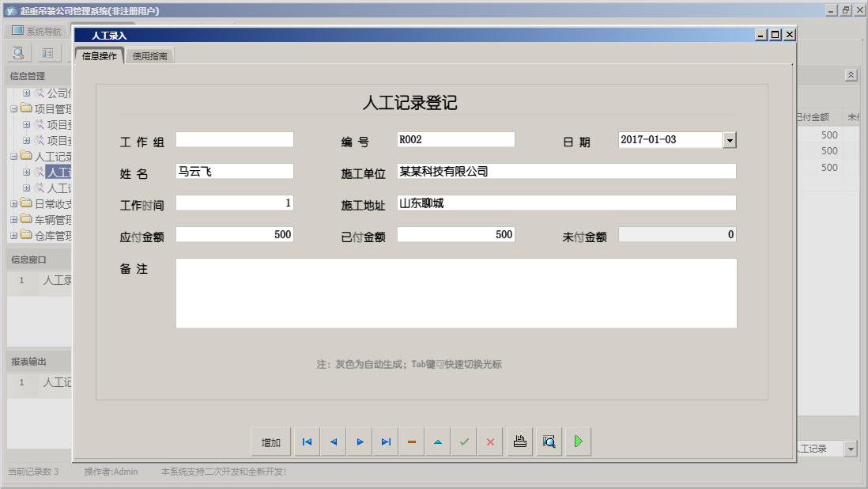Print the labor record

coord(519,442)
